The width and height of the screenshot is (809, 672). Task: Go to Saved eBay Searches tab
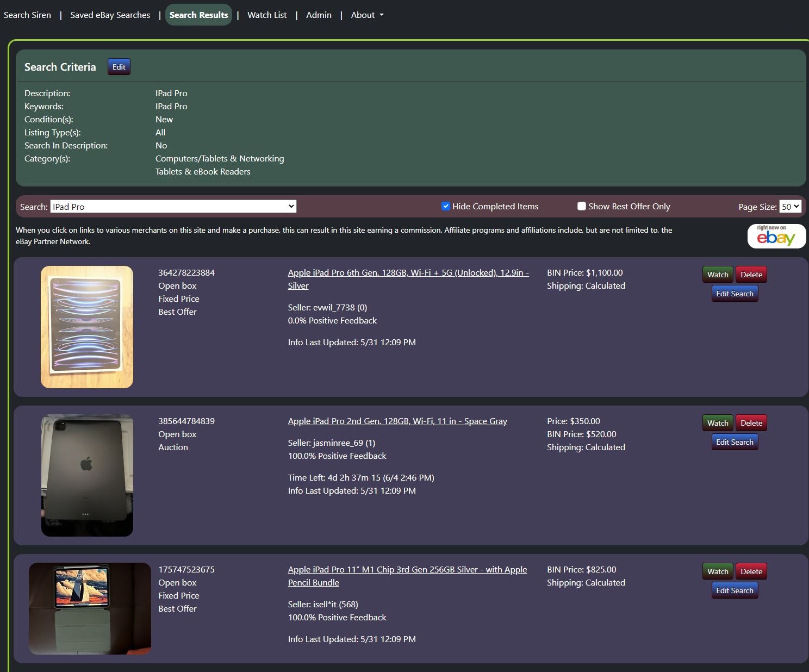(110, 15)
